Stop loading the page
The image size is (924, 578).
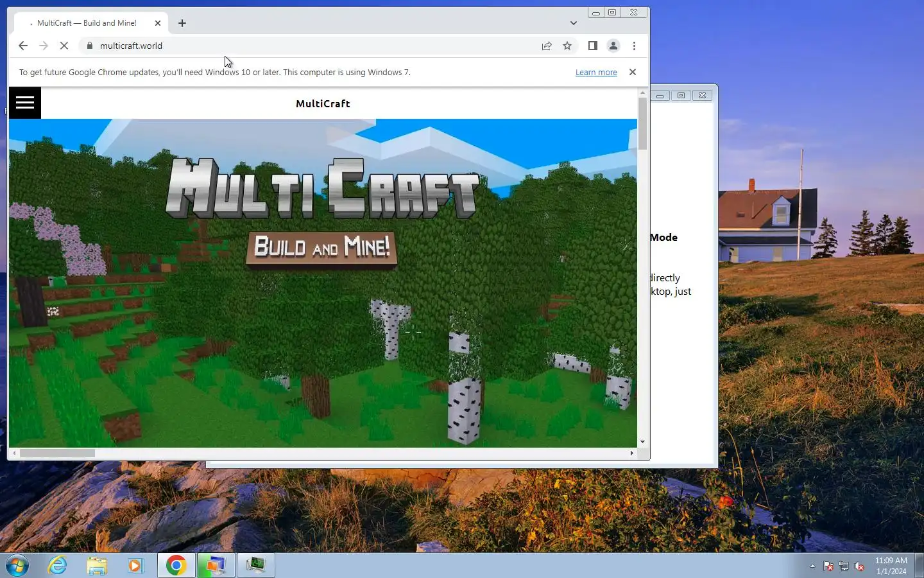tap(64, 46)
